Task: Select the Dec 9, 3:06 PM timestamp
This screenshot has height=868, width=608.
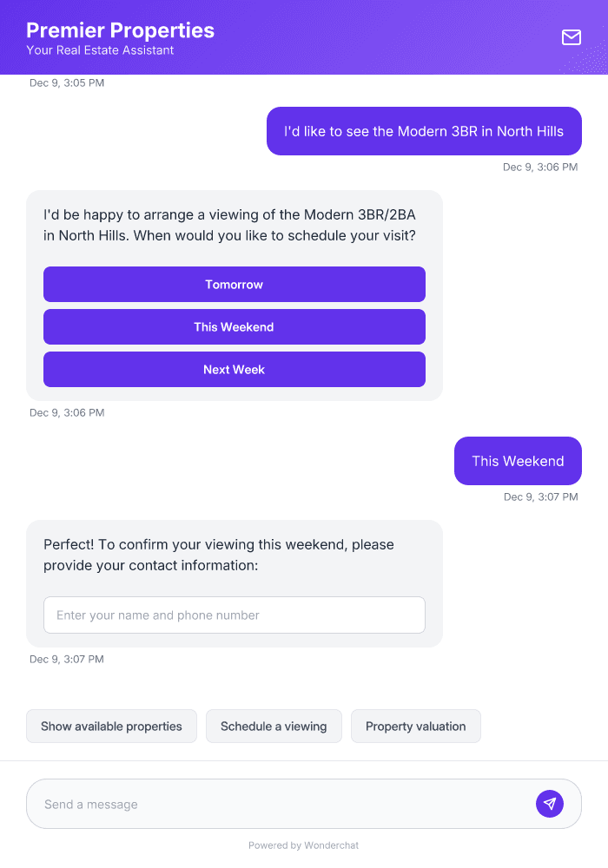Action: click(541, 167)
